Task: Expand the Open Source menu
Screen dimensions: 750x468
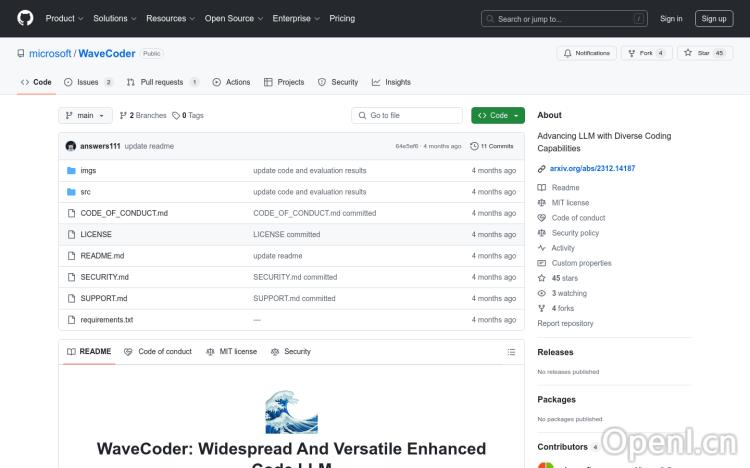Action: (234, 18)
